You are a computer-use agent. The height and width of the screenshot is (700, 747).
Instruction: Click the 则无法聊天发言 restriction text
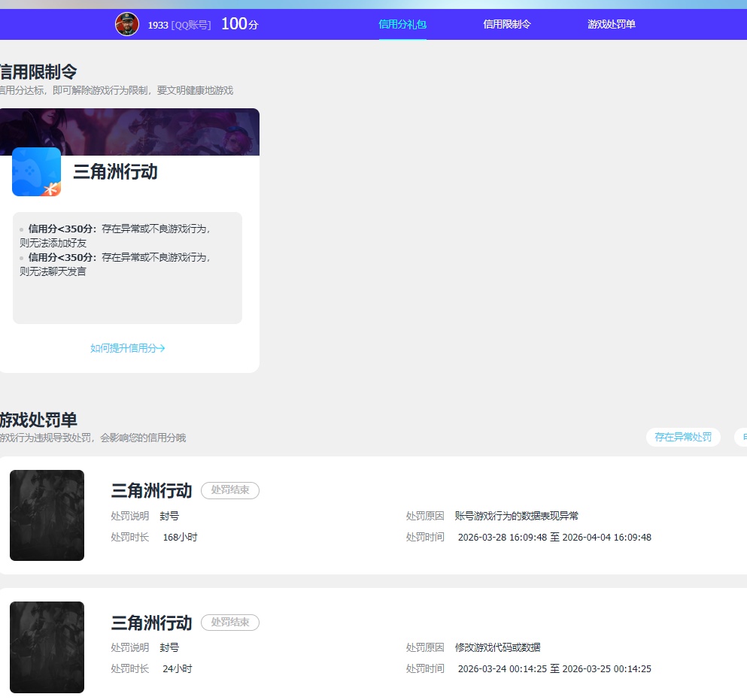(x=53, y=271)
